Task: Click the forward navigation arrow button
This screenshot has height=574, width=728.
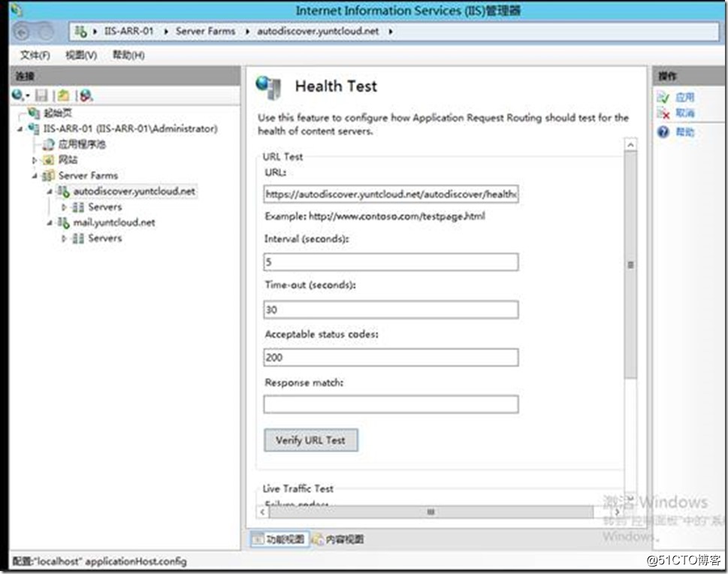Action: pos(44,32)
